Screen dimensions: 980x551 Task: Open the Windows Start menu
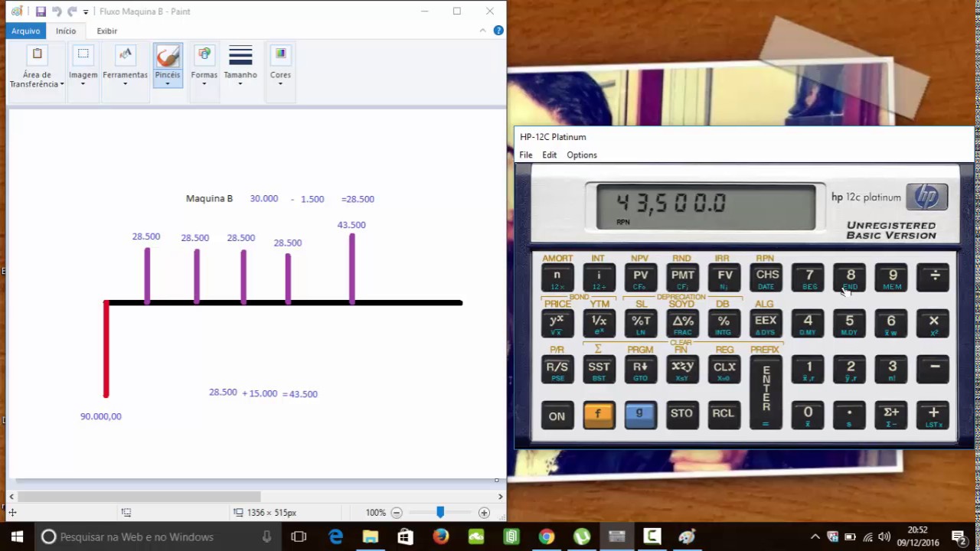coord(17,536)
